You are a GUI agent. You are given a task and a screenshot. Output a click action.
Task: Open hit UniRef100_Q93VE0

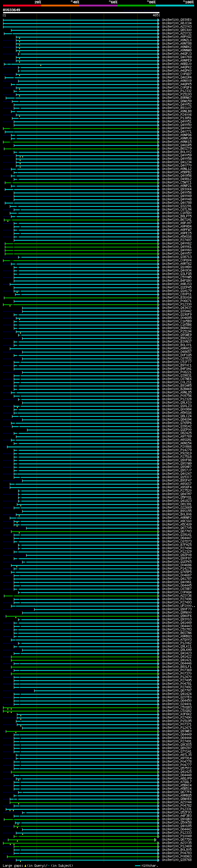point(176,20)
